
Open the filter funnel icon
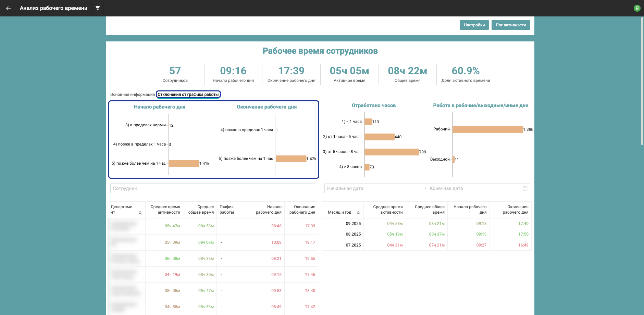coord(98,8)
